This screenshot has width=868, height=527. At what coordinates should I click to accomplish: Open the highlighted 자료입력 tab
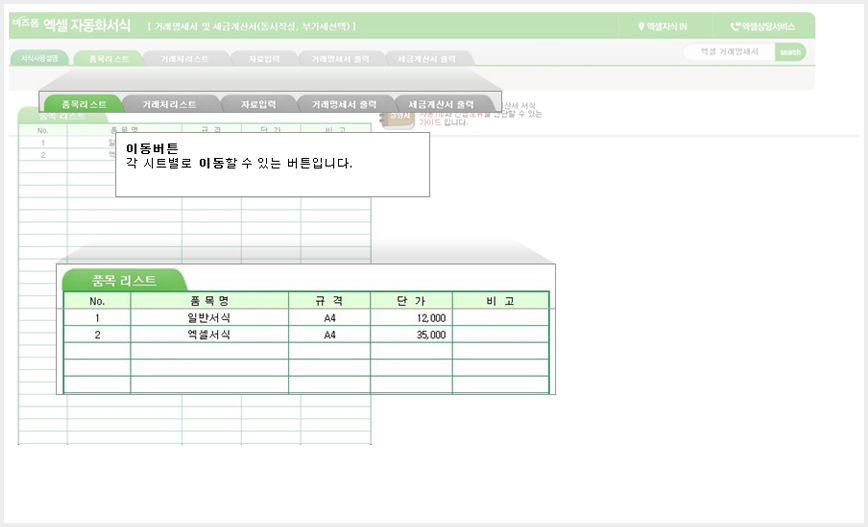[258, 104]
